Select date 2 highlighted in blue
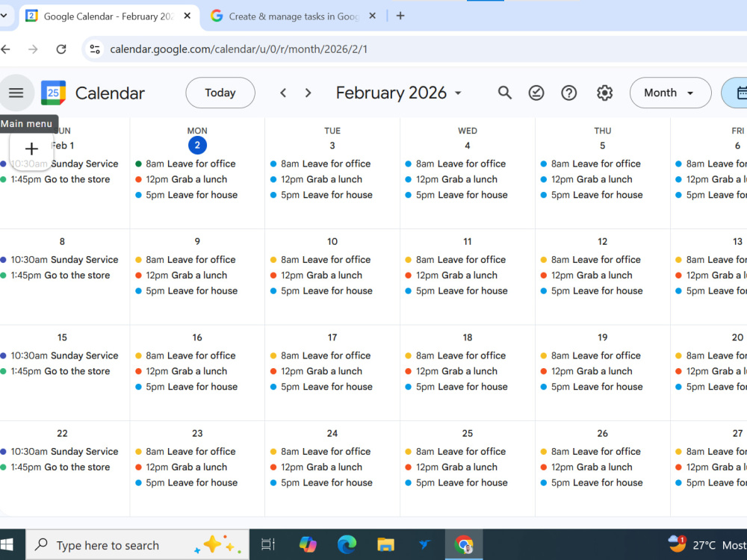 [197, 146]
